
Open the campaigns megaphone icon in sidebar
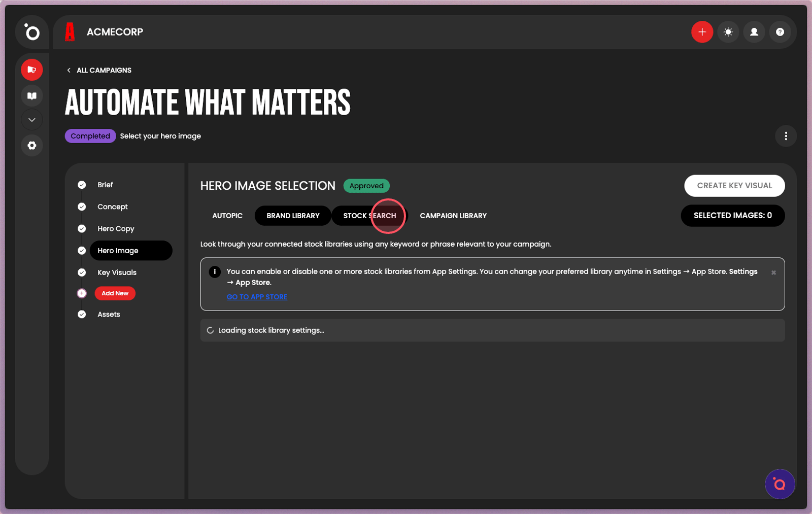coord(32,70)
